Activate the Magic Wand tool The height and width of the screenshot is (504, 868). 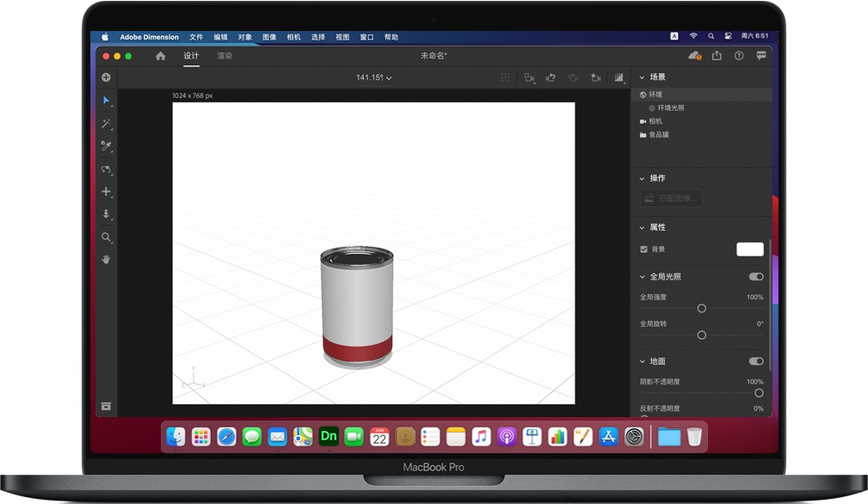tap(106, 124)
